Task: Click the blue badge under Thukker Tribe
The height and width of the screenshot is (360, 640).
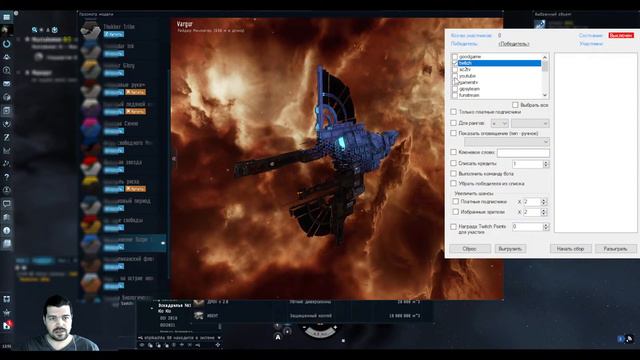Action: (113, 35)
